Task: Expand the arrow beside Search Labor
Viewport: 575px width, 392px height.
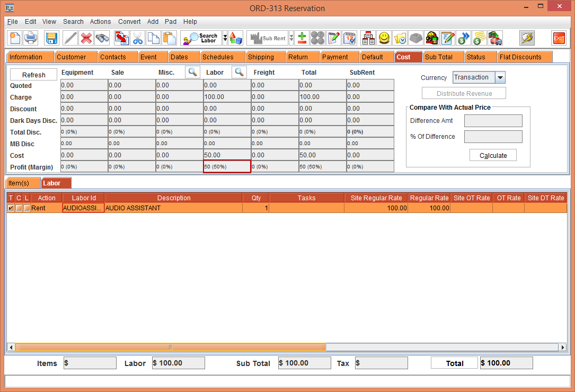Action: coord(225,38)
